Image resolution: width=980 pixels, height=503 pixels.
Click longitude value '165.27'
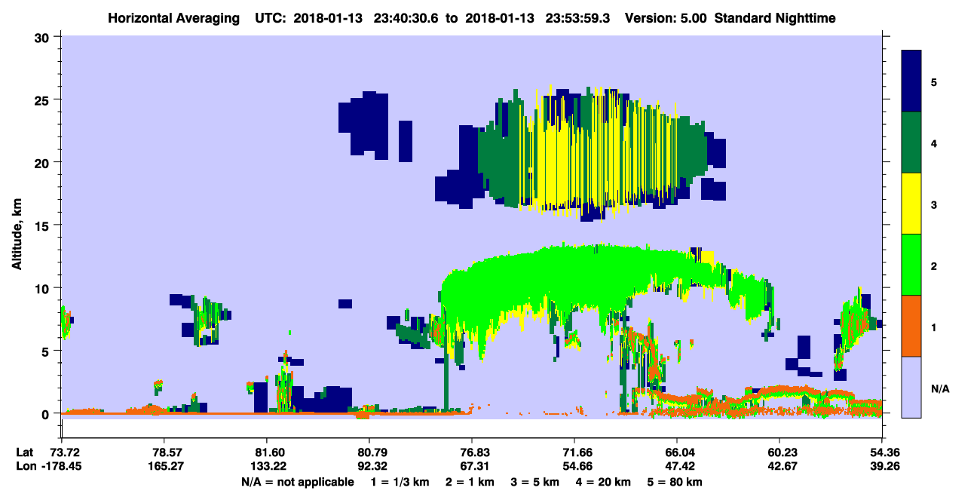(164, 466)
